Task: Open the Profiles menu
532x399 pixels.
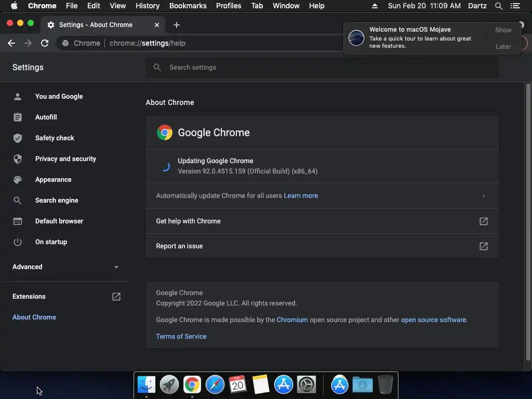Action: [x=229, y=6]
